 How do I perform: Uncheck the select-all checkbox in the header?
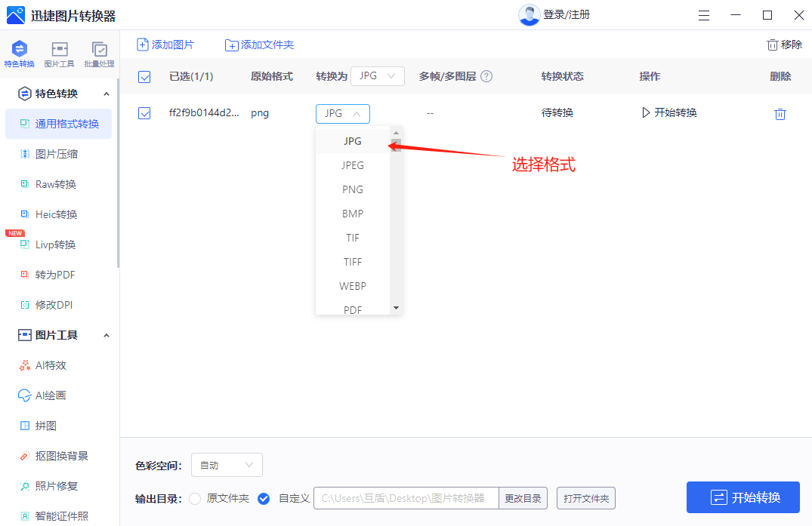144,76
